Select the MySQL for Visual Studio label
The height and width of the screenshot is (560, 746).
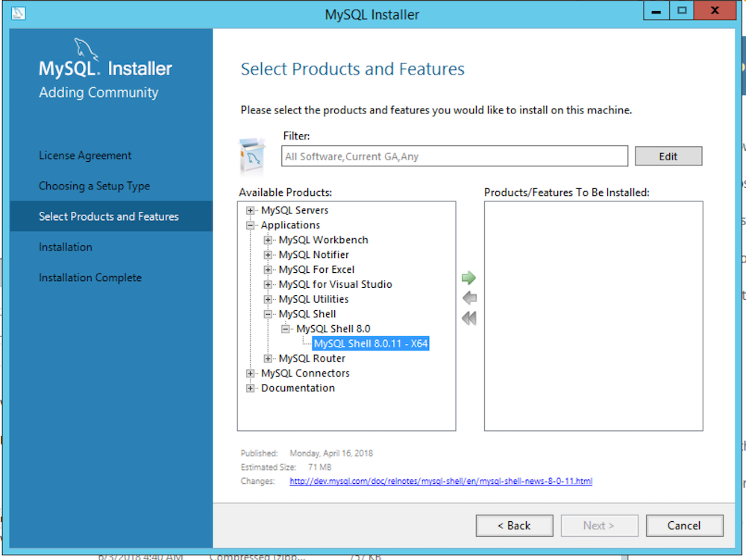click(x=336, y=284)
